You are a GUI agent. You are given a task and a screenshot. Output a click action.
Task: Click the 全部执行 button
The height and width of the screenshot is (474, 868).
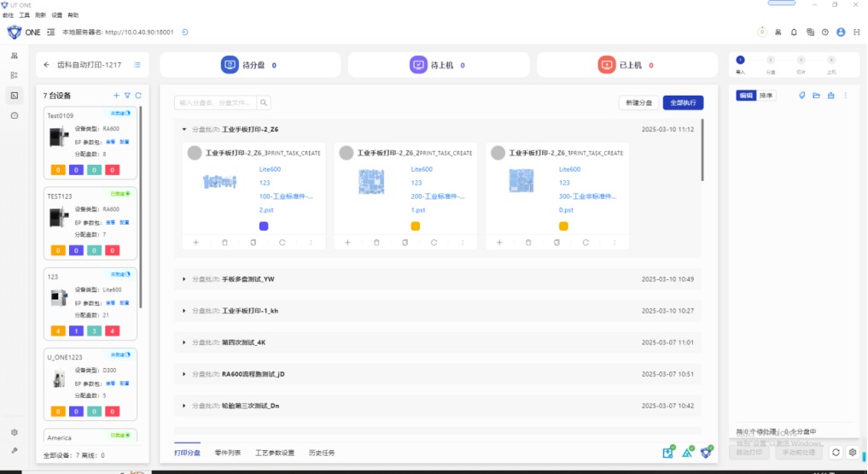click(x=683, y=102)
